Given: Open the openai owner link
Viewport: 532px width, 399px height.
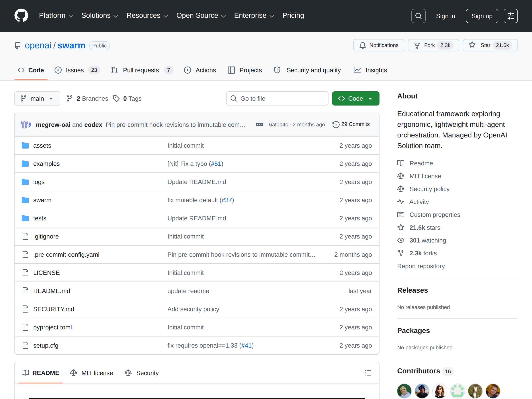Looking at the screenshot, I should point(38,45).
